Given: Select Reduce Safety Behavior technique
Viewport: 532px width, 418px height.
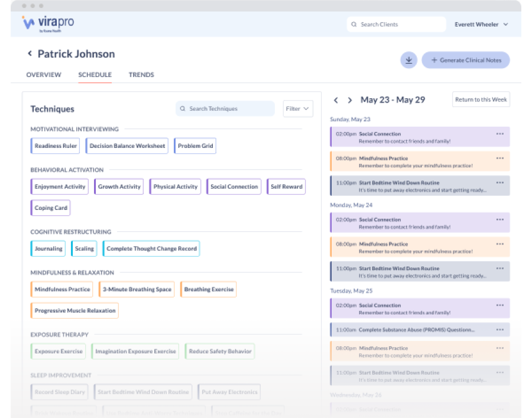Looking at the screenshot, I should click(220, 351).
